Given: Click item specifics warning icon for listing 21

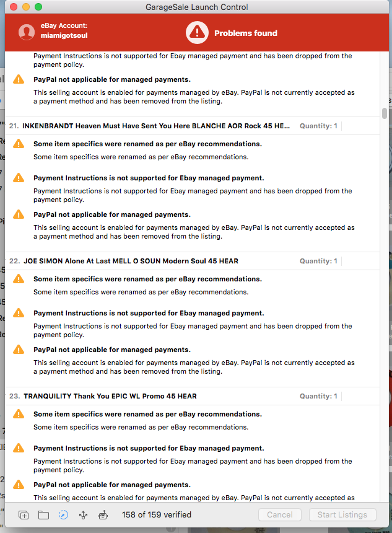Looking at the screenshot, I should point(19,144).
